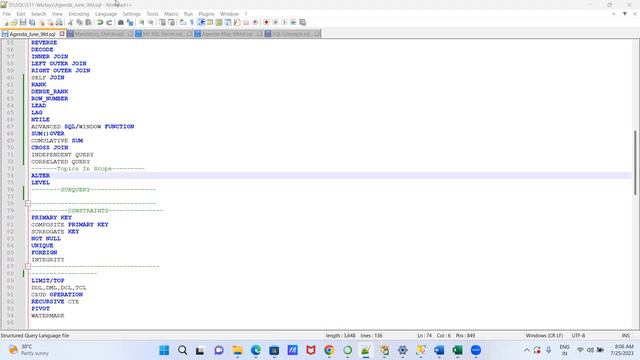Click the Structured Query Language file label
Viewport: 640px width, 360px height.
point(35,336)
